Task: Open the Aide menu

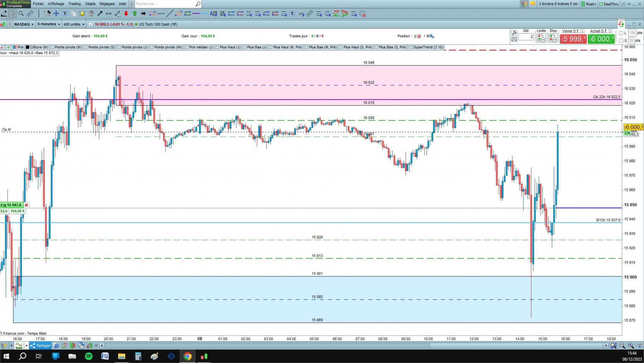Action: [x=122, y=4]
